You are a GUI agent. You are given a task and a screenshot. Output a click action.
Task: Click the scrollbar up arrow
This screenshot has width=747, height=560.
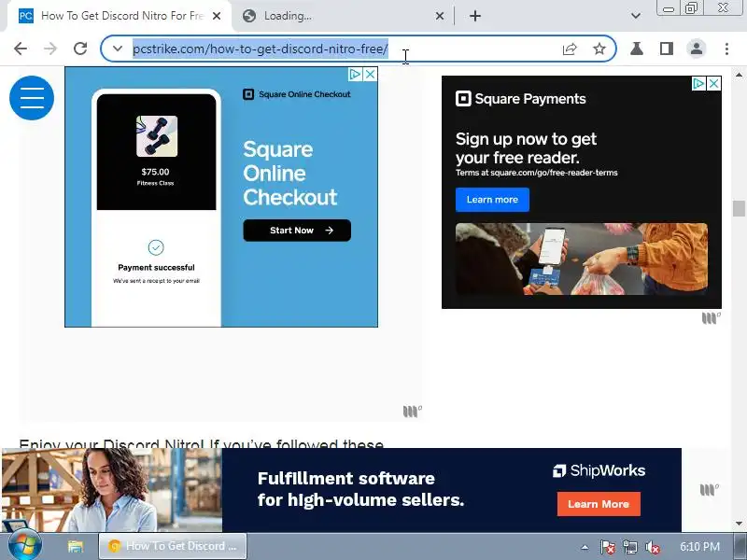(x=739, y=75)
